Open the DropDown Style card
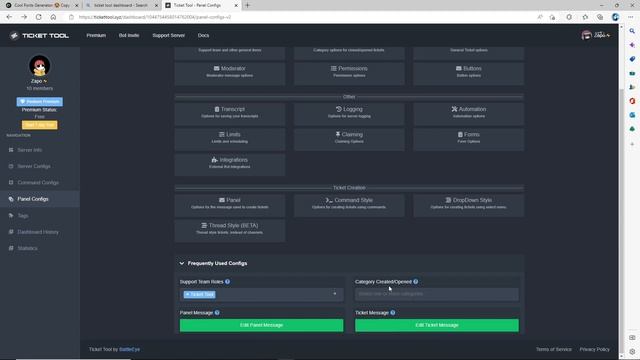The image size is (640, 360). tap(469, 204)
